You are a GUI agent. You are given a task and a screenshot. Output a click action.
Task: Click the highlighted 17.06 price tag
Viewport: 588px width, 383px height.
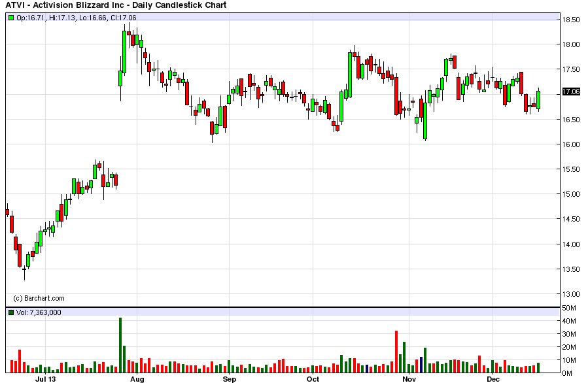pyautogui.click(x=571, y=92)
